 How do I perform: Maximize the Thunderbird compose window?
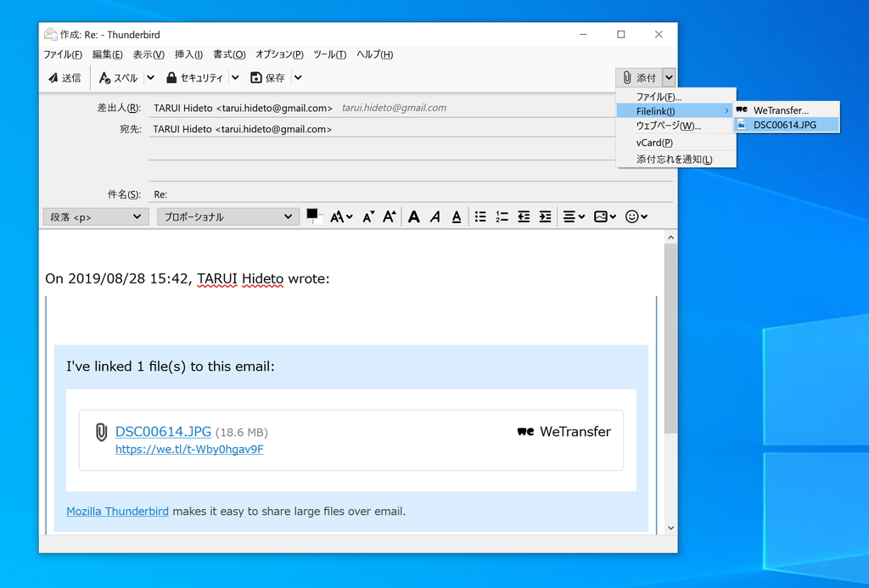click(620, 34)
